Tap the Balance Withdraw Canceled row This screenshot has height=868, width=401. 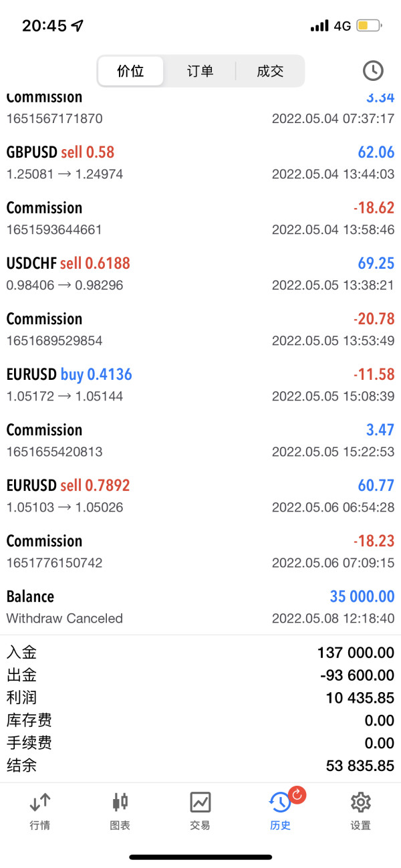pos(200,607)
